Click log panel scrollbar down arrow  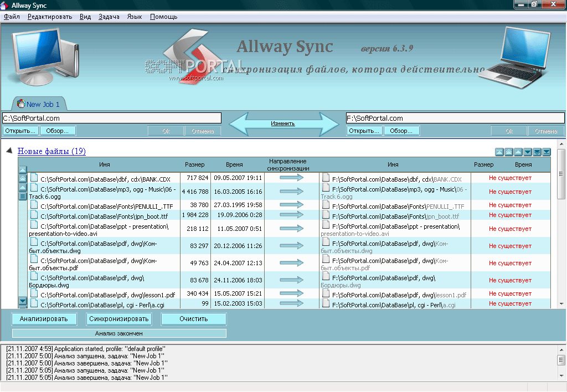[x=561, y=376]
